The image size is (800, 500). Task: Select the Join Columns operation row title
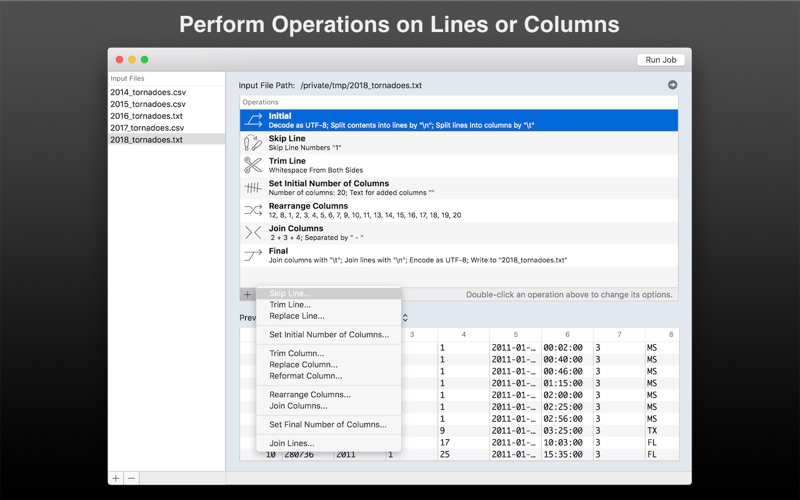pos(296,228)
